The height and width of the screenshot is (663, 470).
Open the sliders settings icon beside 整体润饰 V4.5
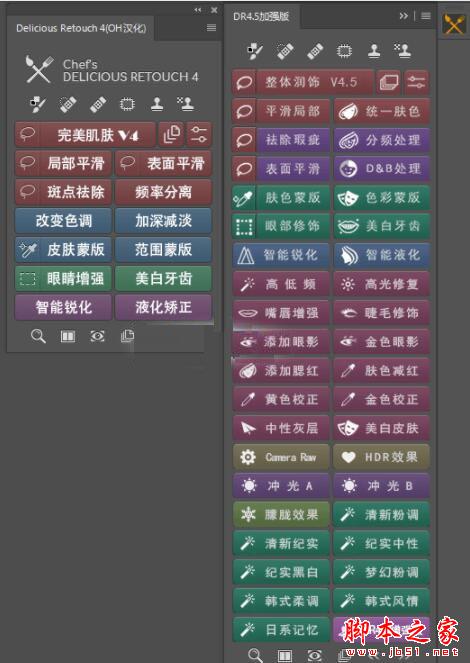[416, 82]
